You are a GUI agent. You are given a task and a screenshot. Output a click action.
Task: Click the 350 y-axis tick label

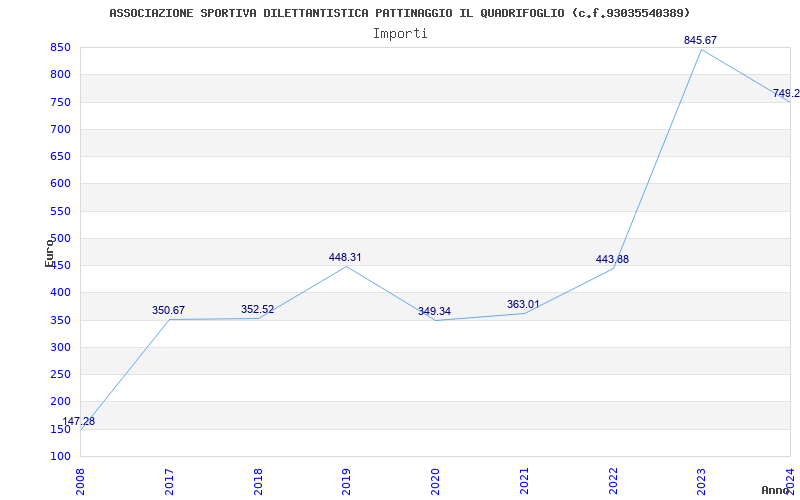[x=60, y=321]
